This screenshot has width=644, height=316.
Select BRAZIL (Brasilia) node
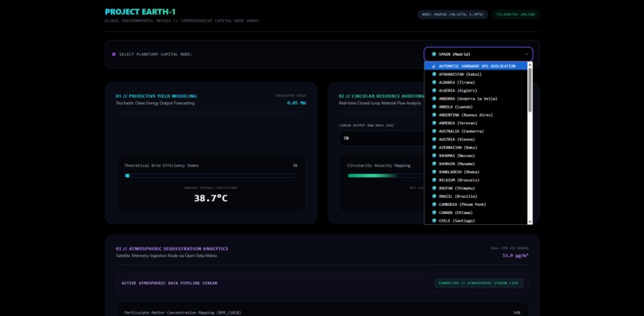pyautogui.click(x=475, y=196)
